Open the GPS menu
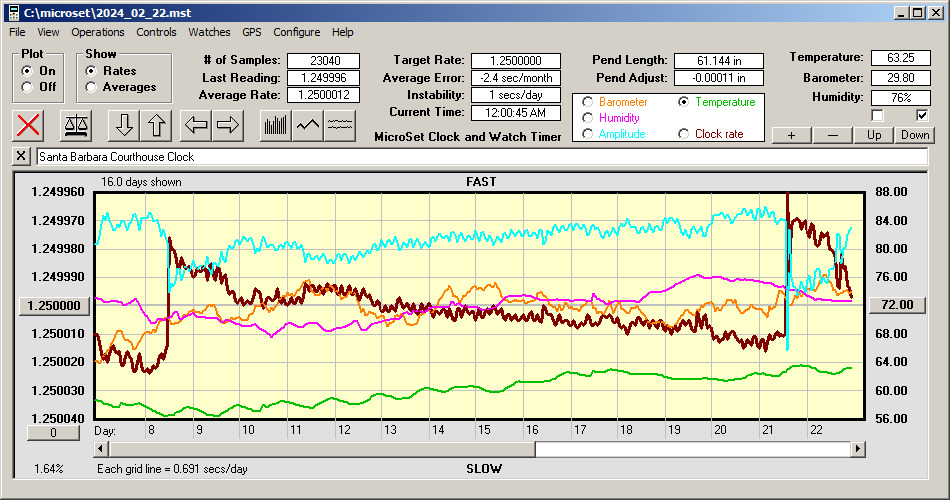 [252, 32]
